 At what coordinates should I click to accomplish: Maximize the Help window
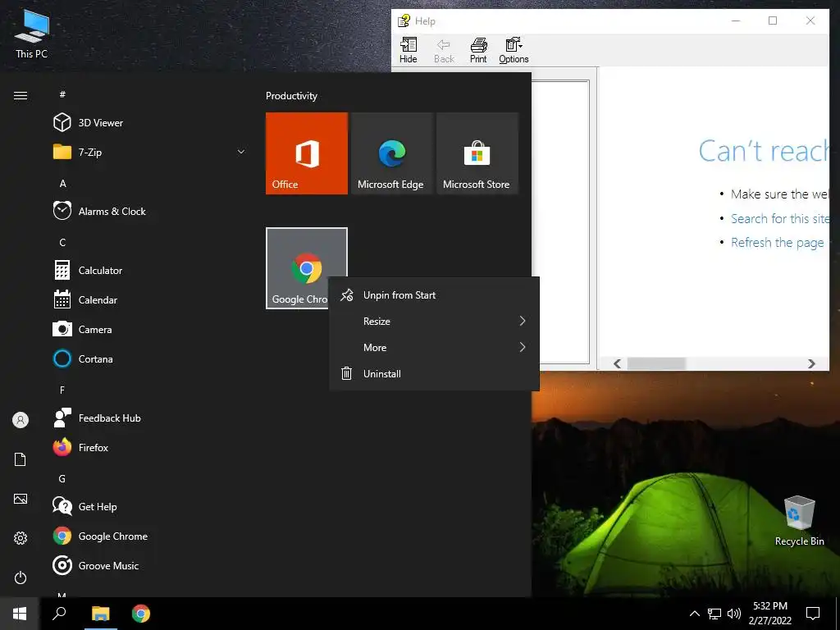point(773,21)
